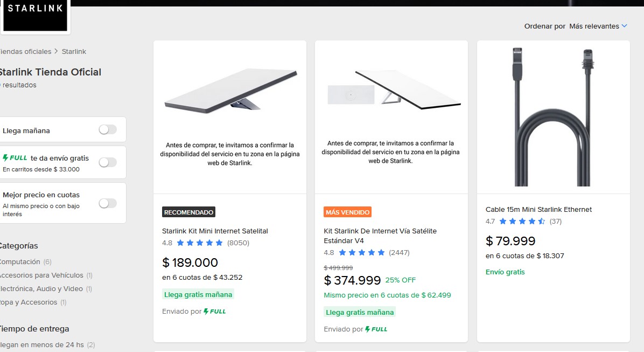Viewport: 644px width, 352px height.
Task: Click the FULL badge under Starlink Kit Mini
Action: (x=215, y=312)
